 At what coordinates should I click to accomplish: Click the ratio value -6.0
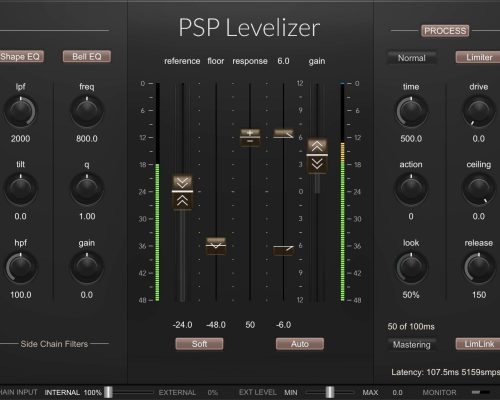(283, 325)
